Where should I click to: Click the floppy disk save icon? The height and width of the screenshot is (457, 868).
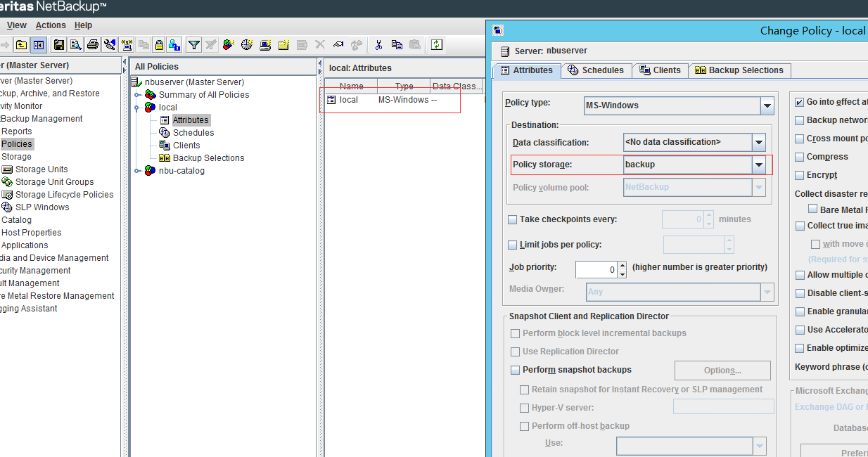[59, 45]
